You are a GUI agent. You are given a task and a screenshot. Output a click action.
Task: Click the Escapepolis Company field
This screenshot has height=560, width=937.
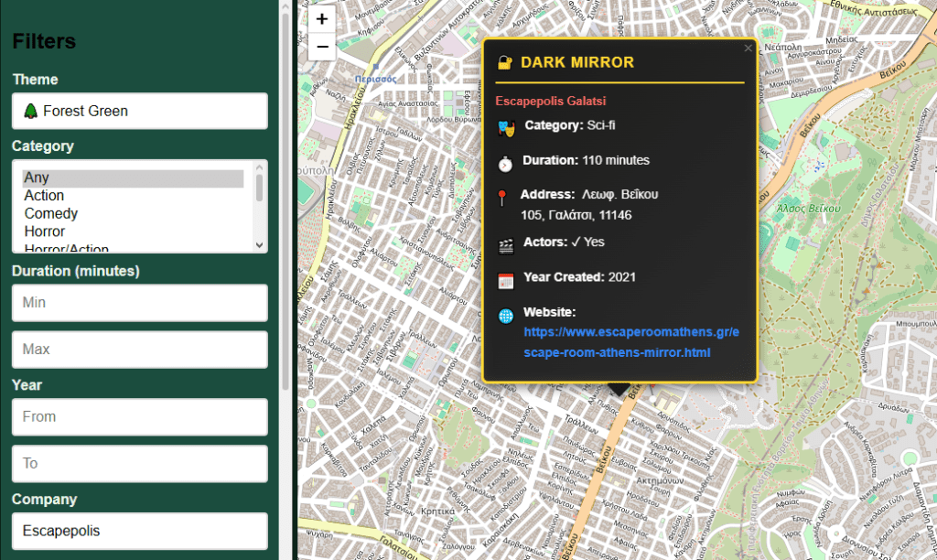point(139,531)
